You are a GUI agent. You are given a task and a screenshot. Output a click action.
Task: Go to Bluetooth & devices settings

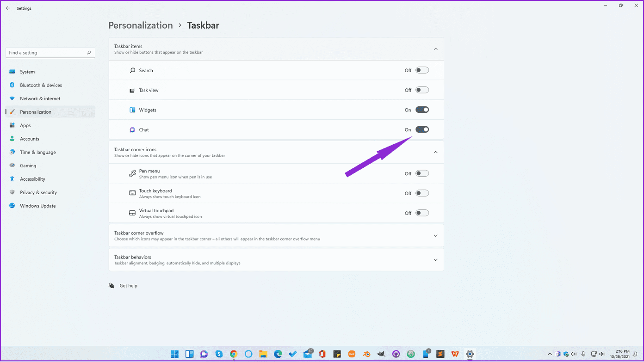tap(50, 85)
